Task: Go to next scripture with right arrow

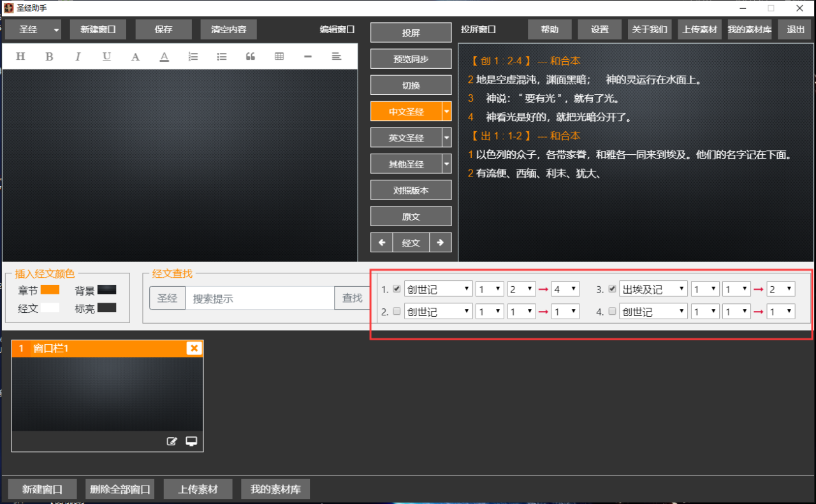Action: point(441,243)
